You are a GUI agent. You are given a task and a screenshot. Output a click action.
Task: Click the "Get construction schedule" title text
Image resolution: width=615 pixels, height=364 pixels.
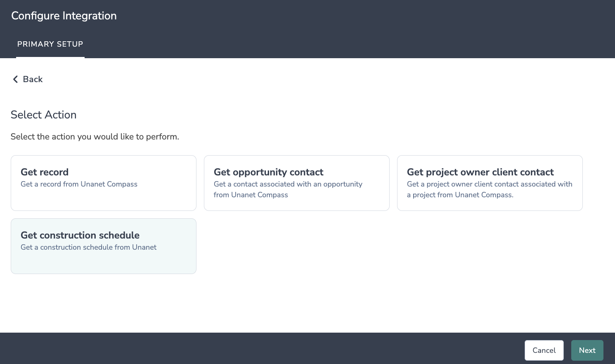tap(80, 235)
